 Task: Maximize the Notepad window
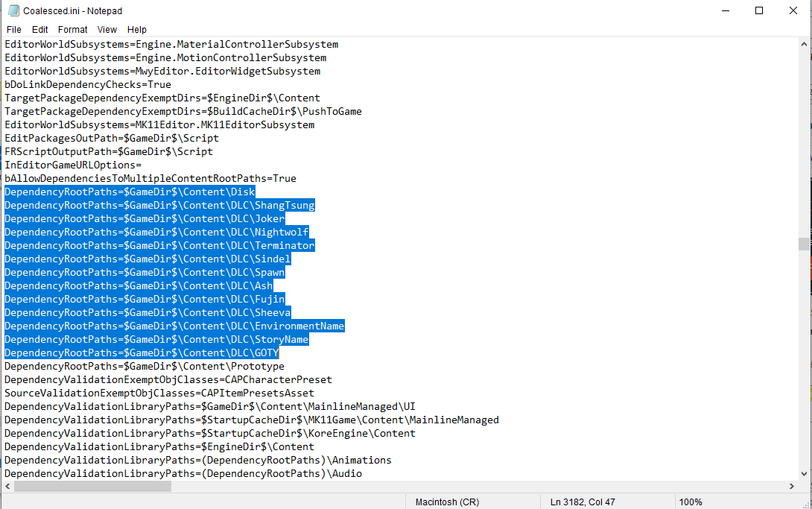[x=758, y=10]
